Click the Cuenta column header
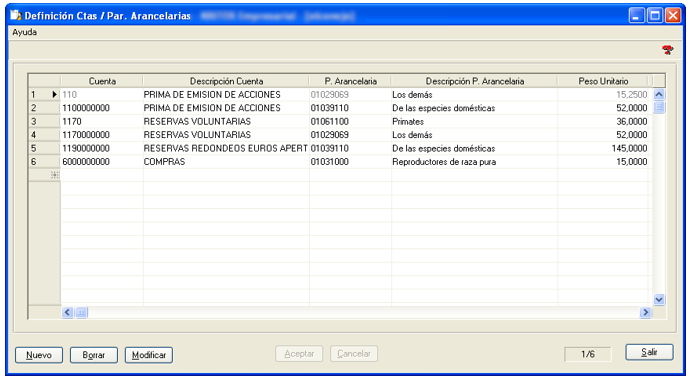Screen dimensions: 694x381 point(102,81)
